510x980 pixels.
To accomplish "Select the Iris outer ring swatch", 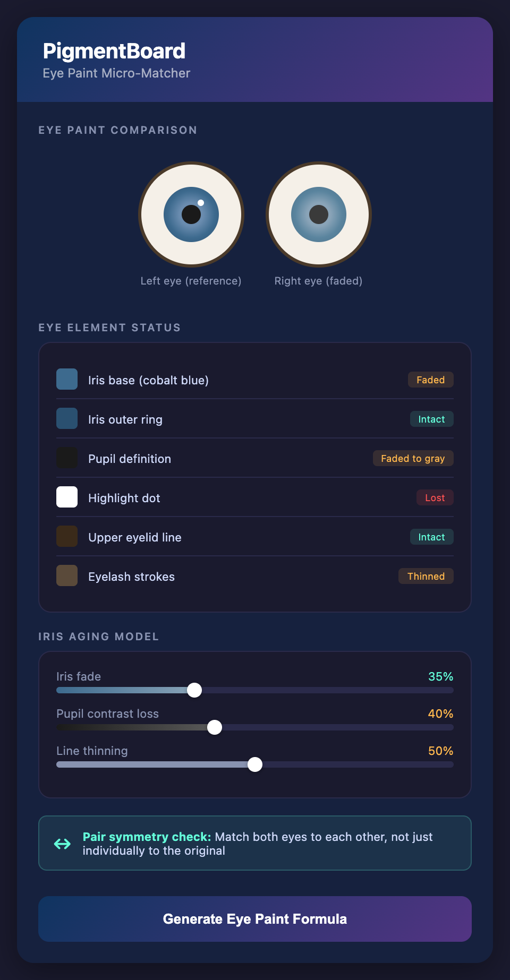I will 67,419.
